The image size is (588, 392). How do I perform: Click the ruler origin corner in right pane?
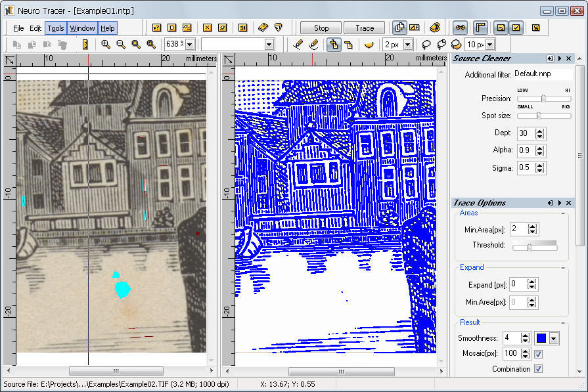(x=229, y=60)
